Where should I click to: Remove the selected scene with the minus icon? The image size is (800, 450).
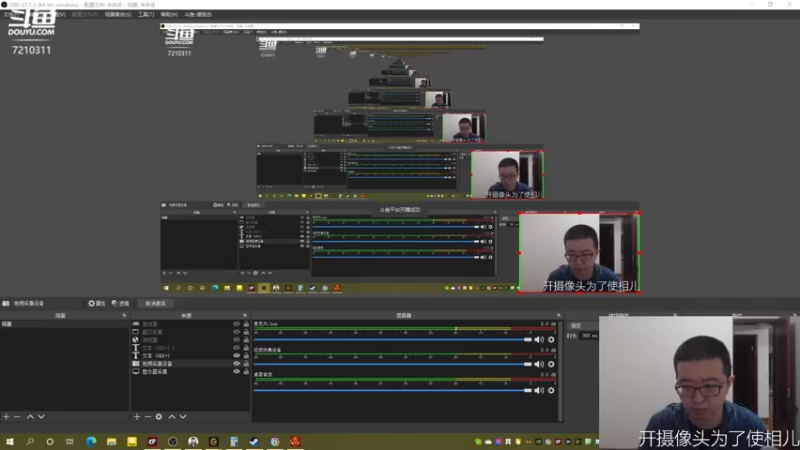point(17,417)
